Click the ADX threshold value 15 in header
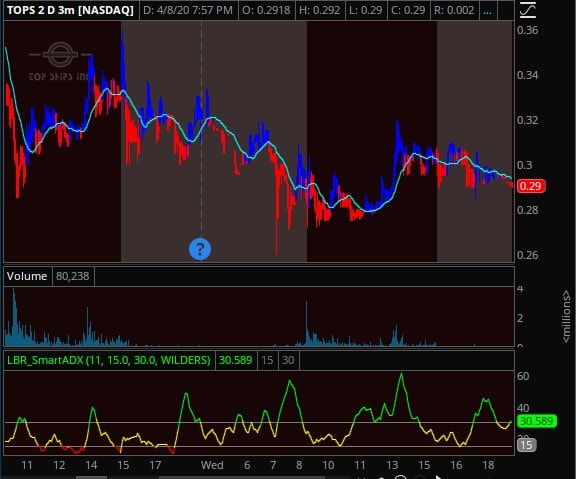This screenshot has height=479, width=576. [x=267, y=360]
